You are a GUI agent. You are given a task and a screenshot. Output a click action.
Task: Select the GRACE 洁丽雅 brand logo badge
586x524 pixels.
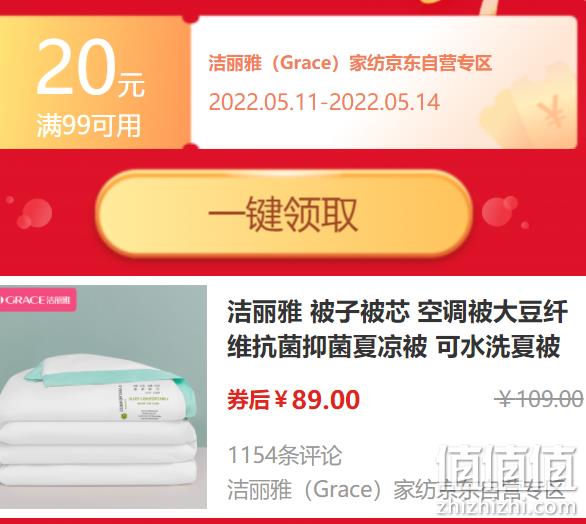pyautogui.click(x=38, y=299)
